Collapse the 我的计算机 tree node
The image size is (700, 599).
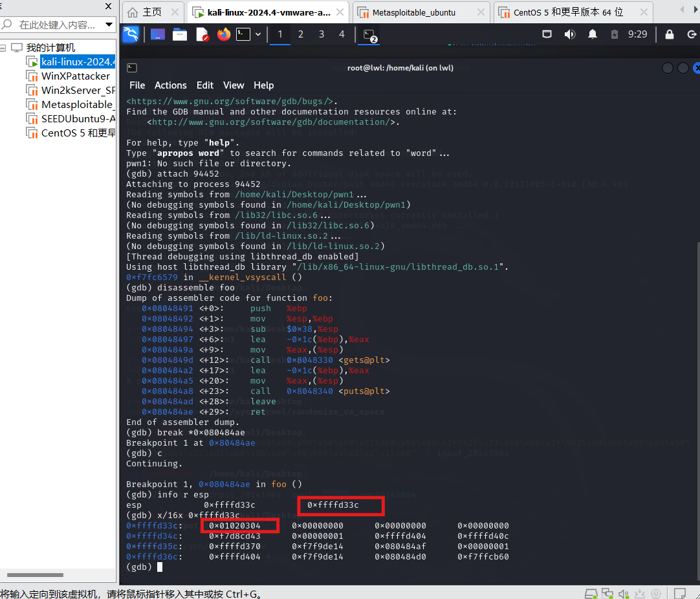[3, 48]
